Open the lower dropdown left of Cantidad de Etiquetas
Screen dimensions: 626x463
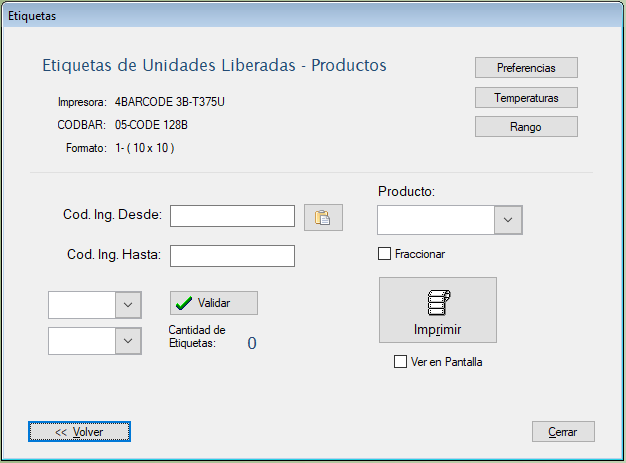click(x=128, y=341)
